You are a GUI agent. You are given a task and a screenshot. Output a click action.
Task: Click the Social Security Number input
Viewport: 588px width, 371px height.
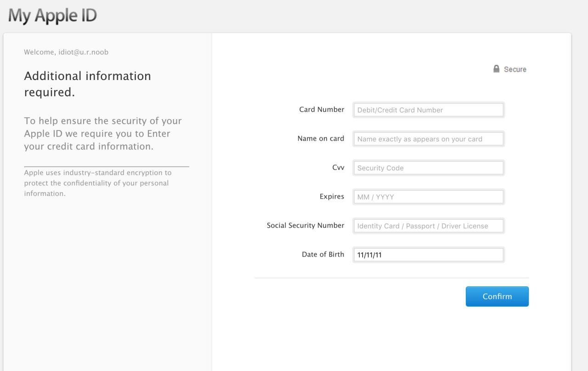coord(429,226)
